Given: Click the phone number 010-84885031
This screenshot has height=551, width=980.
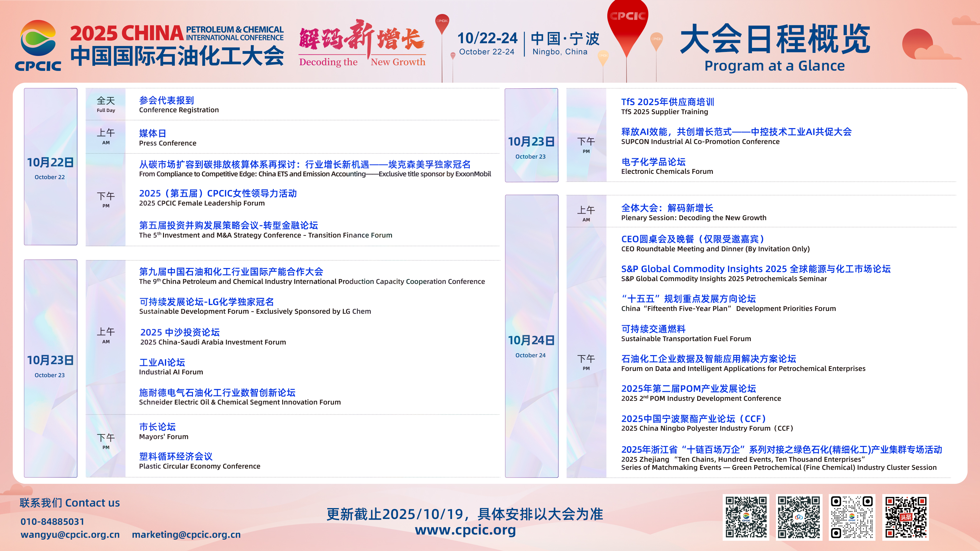Looking at the screenshot, I should [x=53, y=521].
